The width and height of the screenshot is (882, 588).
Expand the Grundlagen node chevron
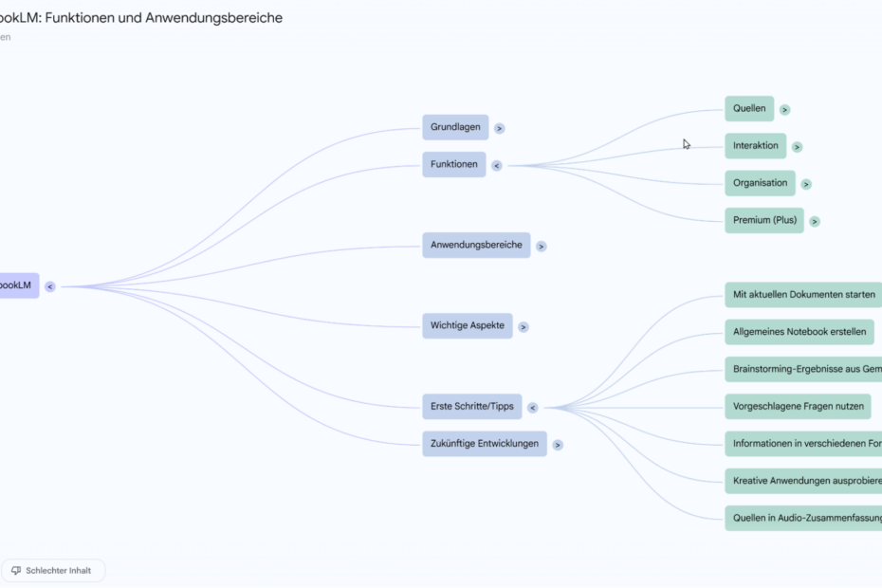[x=499, y=128]
